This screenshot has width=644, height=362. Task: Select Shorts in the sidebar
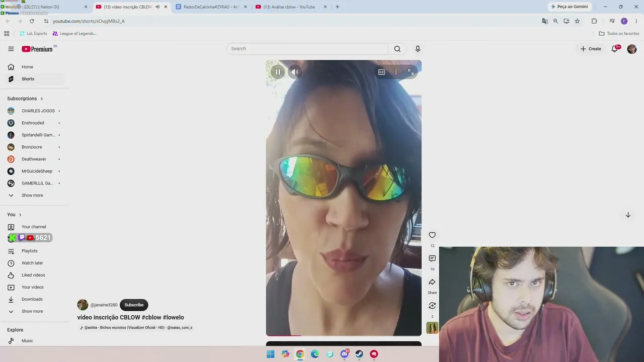point(35,79)
